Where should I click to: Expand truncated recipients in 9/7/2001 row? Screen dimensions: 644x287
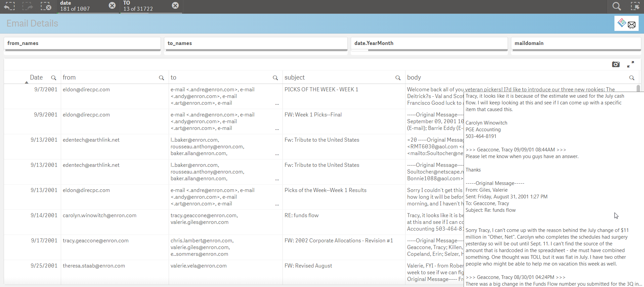click(x=277, y=104)
